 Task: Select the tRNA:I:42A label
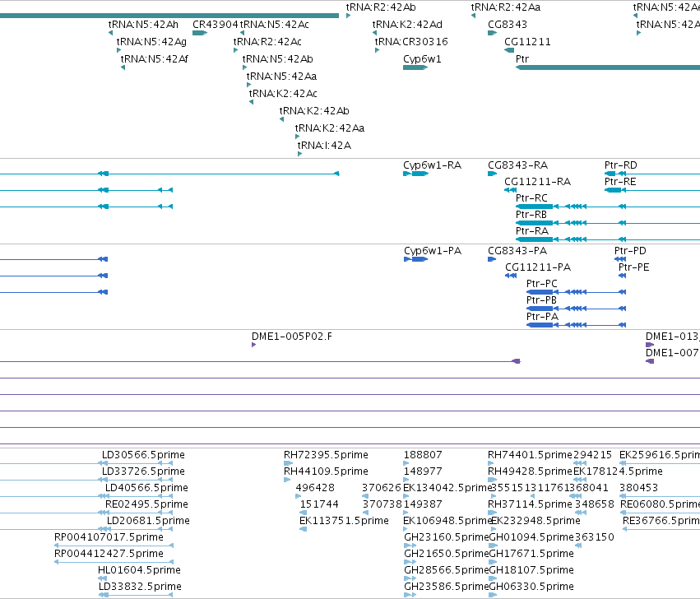(x=325, y=146)
